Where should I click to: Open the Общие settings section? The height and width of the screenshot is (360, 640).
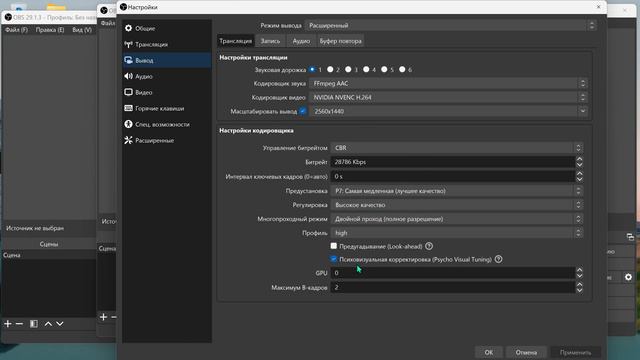[x=167, y=28]
